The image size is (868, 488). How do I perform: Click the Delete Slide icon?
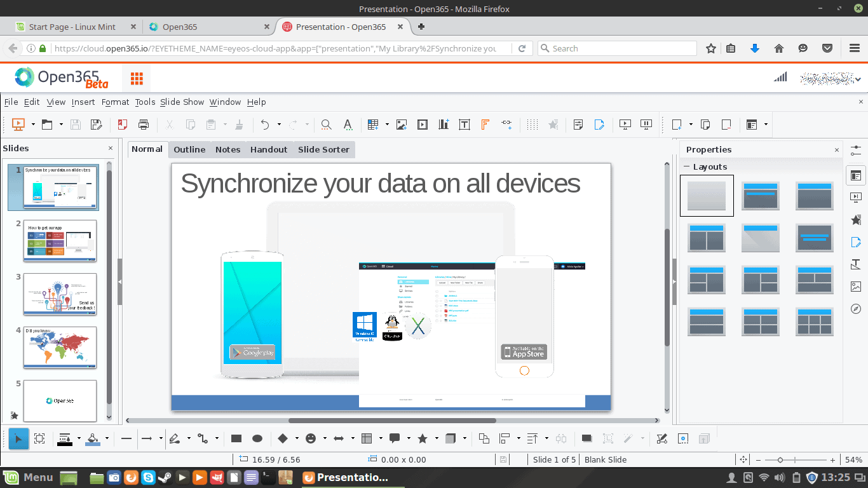726,125
